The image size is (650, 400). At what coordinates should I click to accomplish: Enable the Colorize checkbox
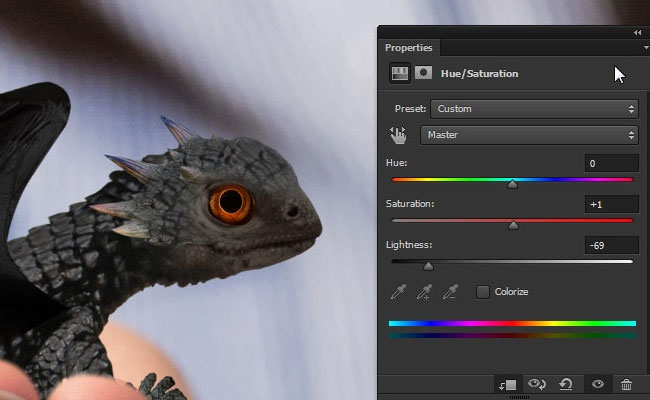pos(483,292)
